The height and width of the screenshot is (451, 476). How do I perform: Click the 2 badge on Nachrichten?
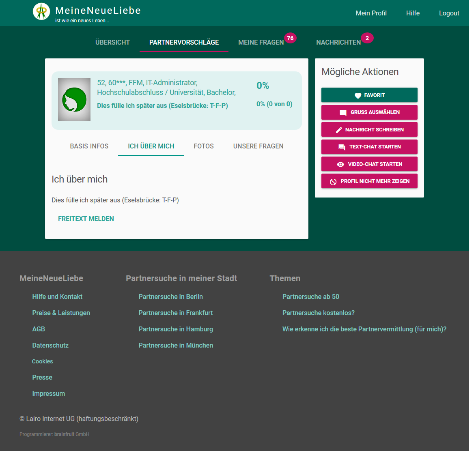click(x=367, y=38)
